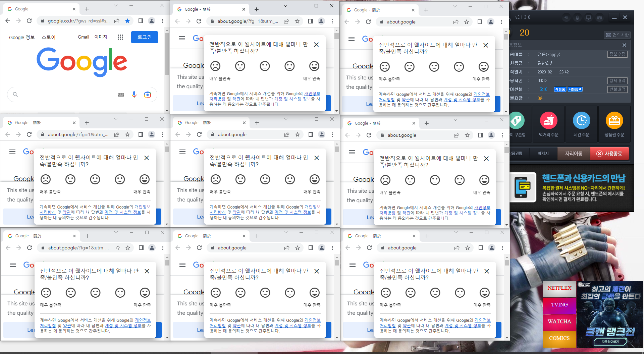Select very dissatisfied face in bottom-left window survey
The image size is (644, 354).
(x=46, y=293)
